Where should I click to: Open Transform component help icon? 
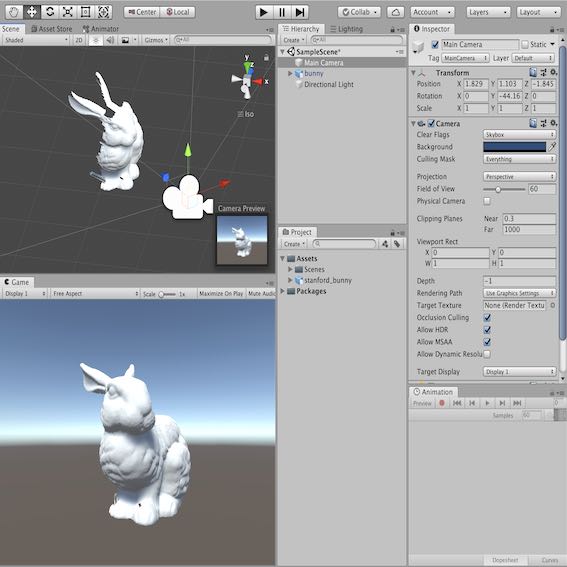[x=533, y=72]
